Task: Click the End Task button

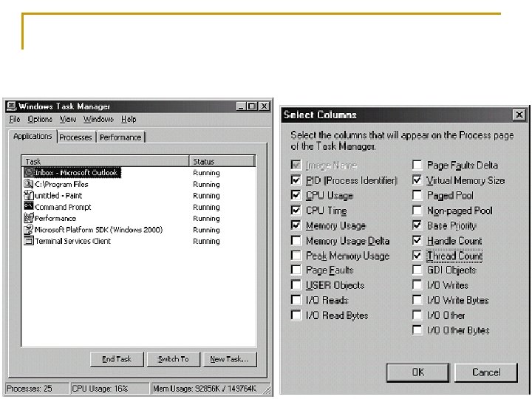Action: 117,359
